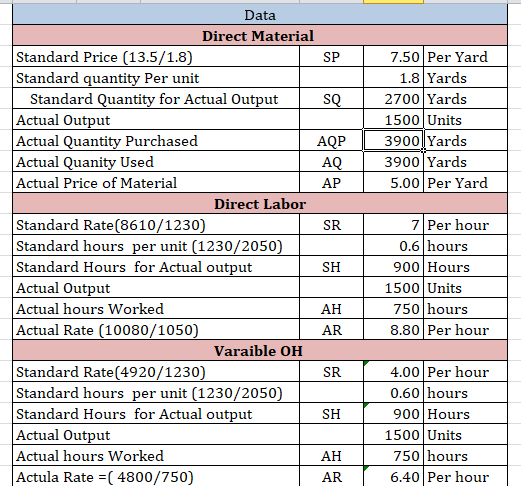Click the 8.80 actual rate value
This screenshot has width=521, height=486.
393,330
